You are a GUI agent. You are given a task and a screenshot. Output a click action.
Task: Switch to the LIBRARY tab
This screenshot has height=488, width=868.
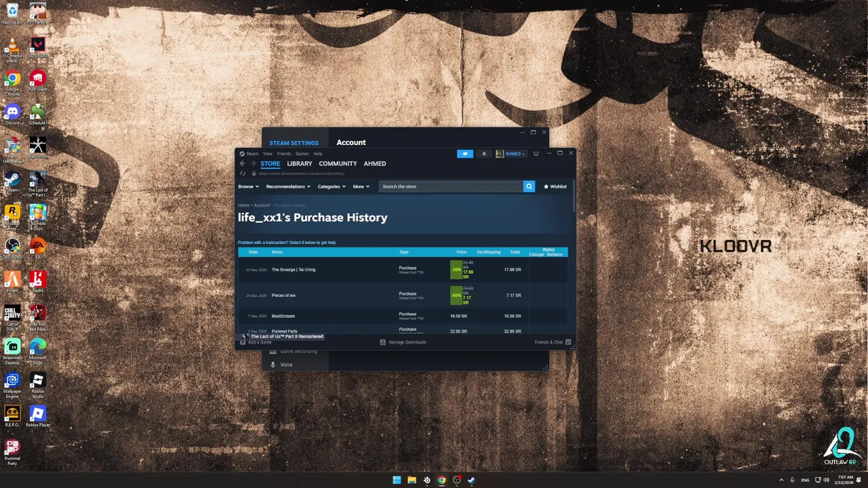pos(299,163)
